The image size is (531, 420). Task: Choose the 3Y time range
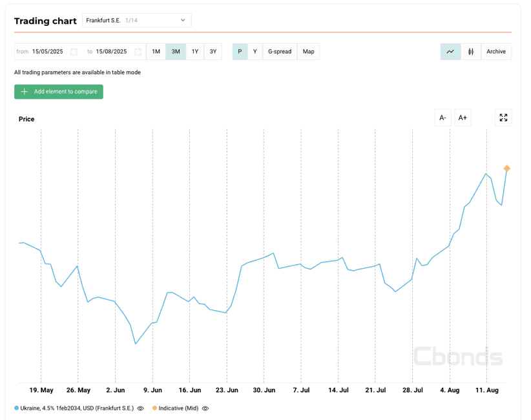pos(213,52)
